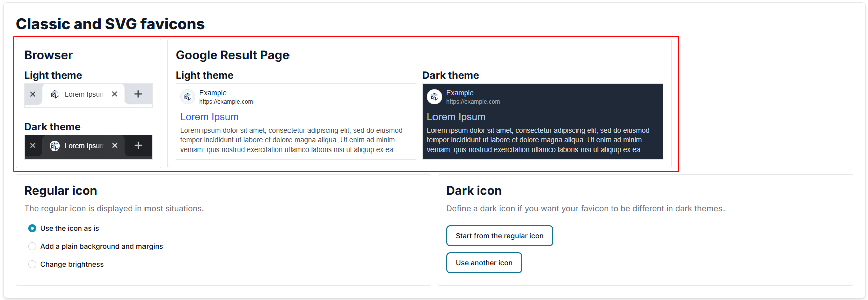Click new tab plus in light browser
The image size is (868, 300).
click(x=138, y=94)
